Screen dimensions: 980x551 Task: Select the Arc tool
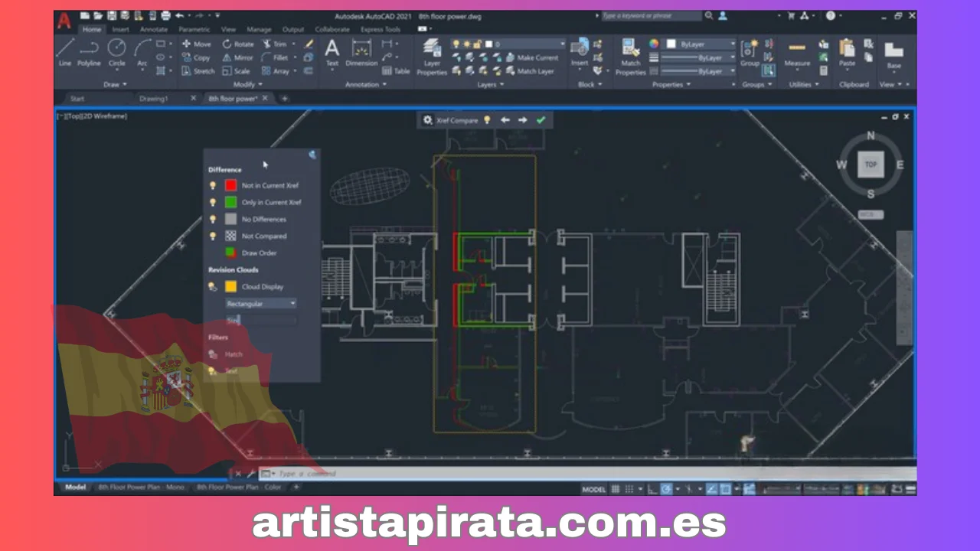click(x=142, y=52)
